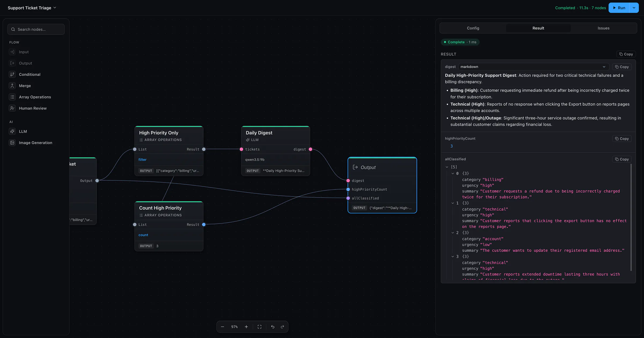The height and width of the screenshot is (338, 644).
Task: Click the Result port of Count High Priority
Action: [204, 225]
